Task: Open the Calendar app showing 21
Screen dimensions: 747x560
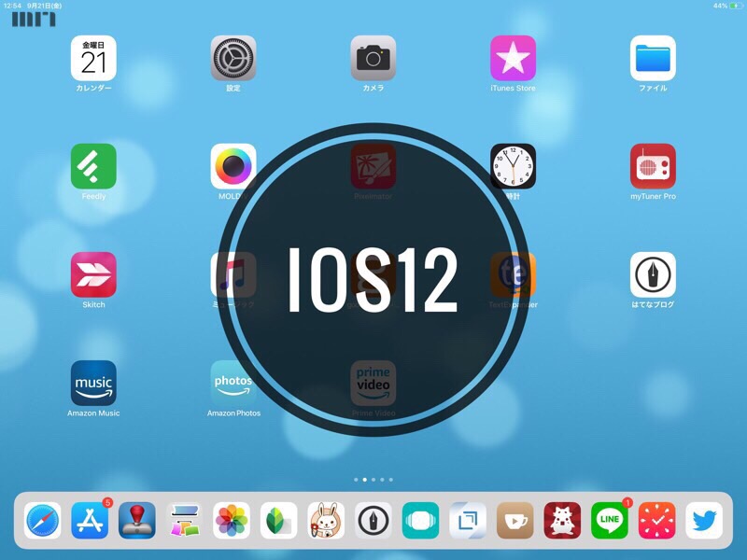Action: [93, 58]
